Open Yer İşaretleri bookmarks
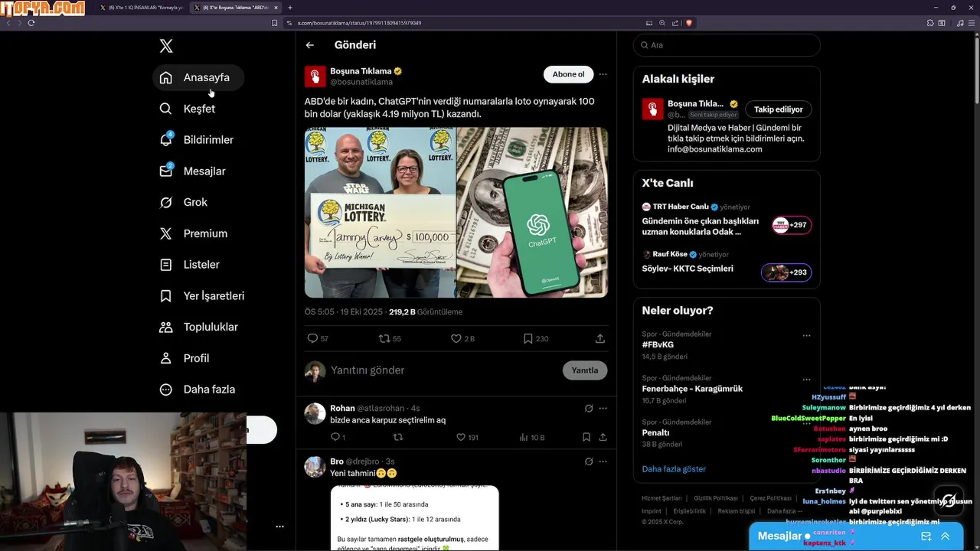 pos(202,295)
